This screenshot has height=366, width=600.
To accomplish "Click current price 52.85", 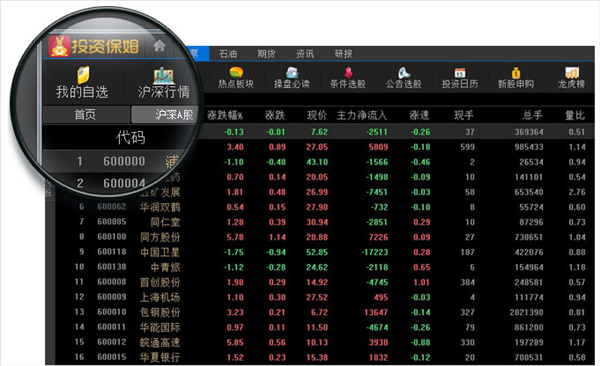I will pyautogui.click(x=317, y=252).
